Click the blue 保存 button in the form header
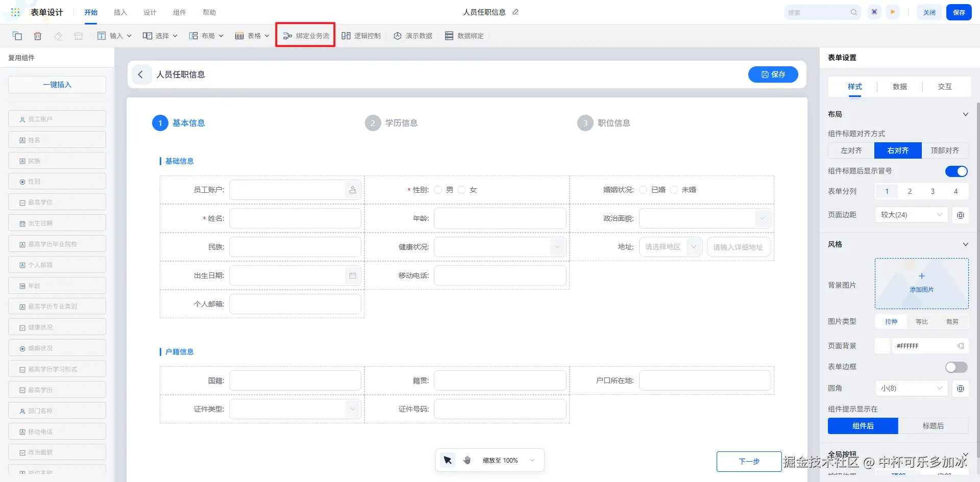Viewport: 980px width, 482px height. [773, 74]
